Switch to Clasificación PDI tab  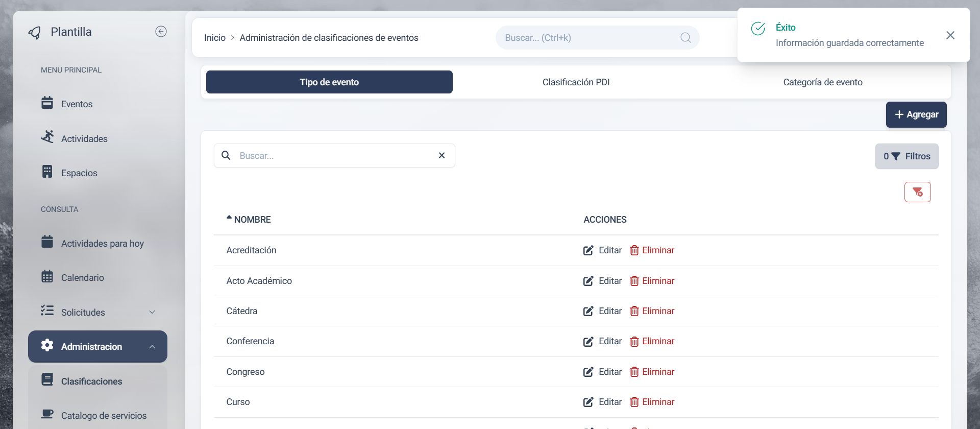576,82
